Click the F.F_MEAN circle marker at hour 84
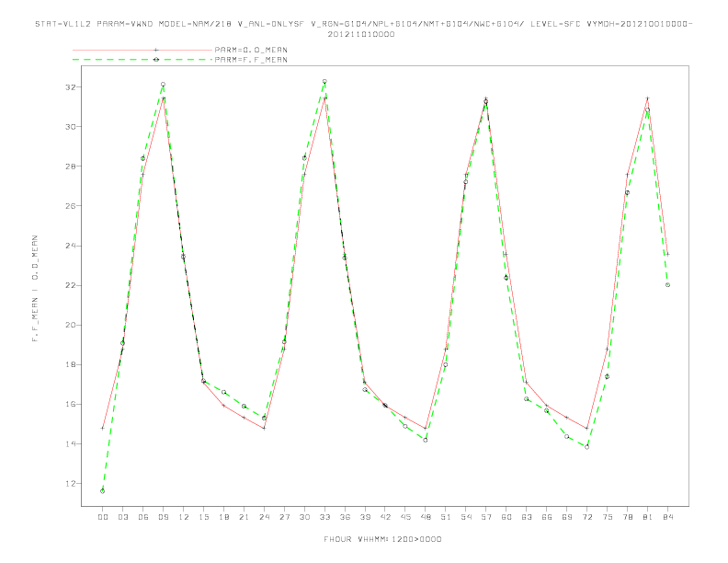728x563 pixels. click(x=667, y=285)
